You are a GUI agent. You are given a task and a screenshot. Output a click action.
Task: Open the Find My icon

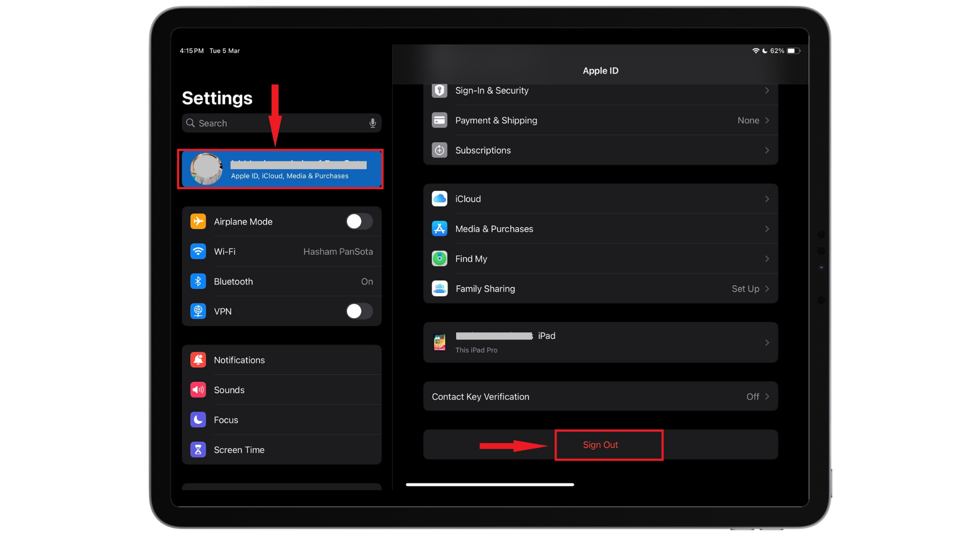(x=440, y=259)
